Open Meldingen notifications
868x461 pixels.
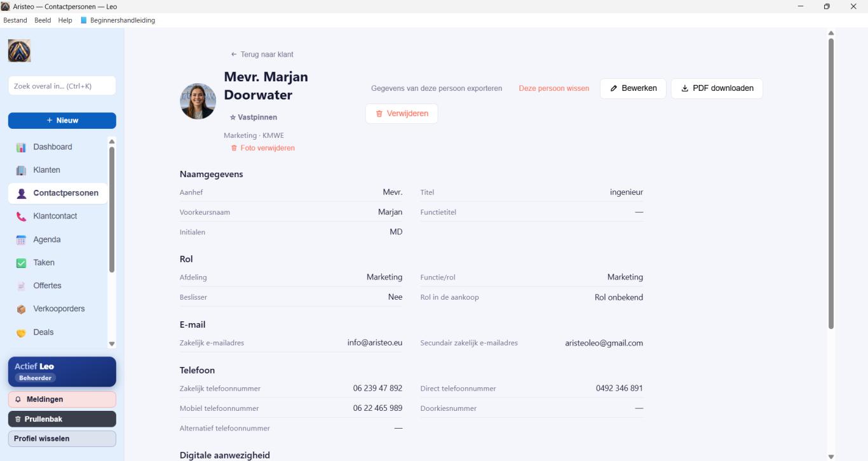point(62,399)
